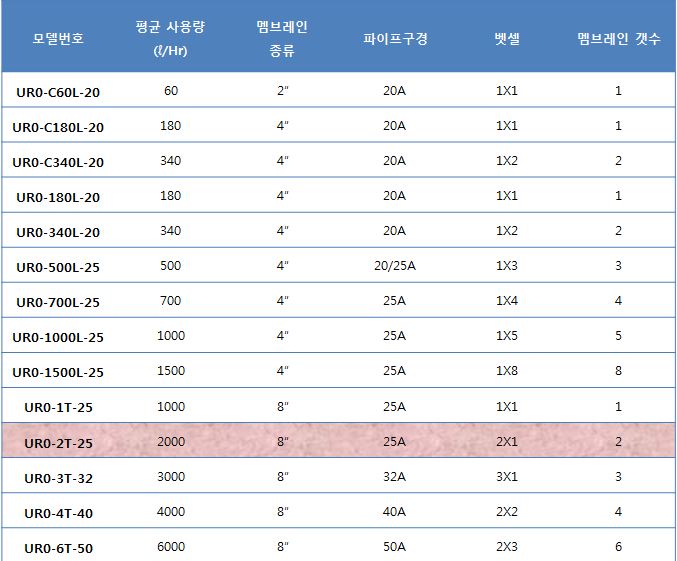Click the 벳셀 column header

pyautogui.click(x=507, y=40)
